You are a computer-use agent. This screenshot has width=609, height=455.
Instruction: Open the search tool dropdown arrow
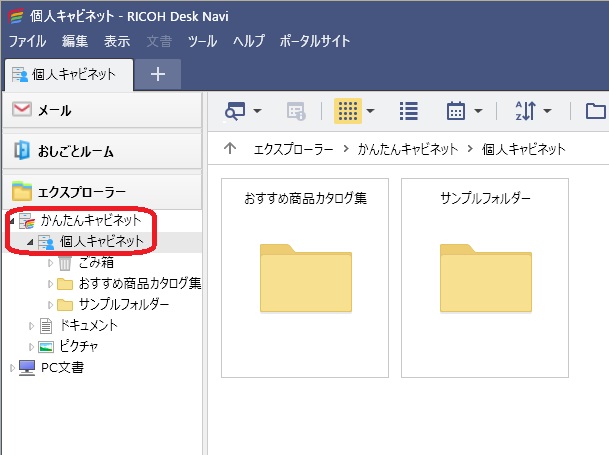click(x=257, y=111)
